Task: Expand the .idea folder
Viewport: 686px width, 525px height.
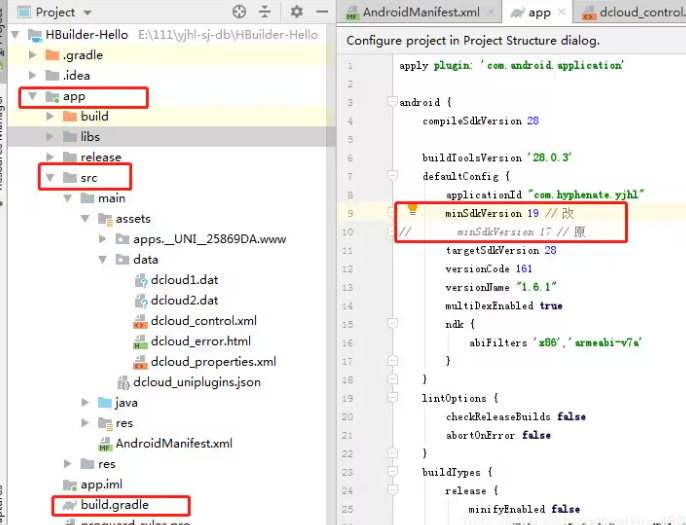Action: click(x=32, y=75)
